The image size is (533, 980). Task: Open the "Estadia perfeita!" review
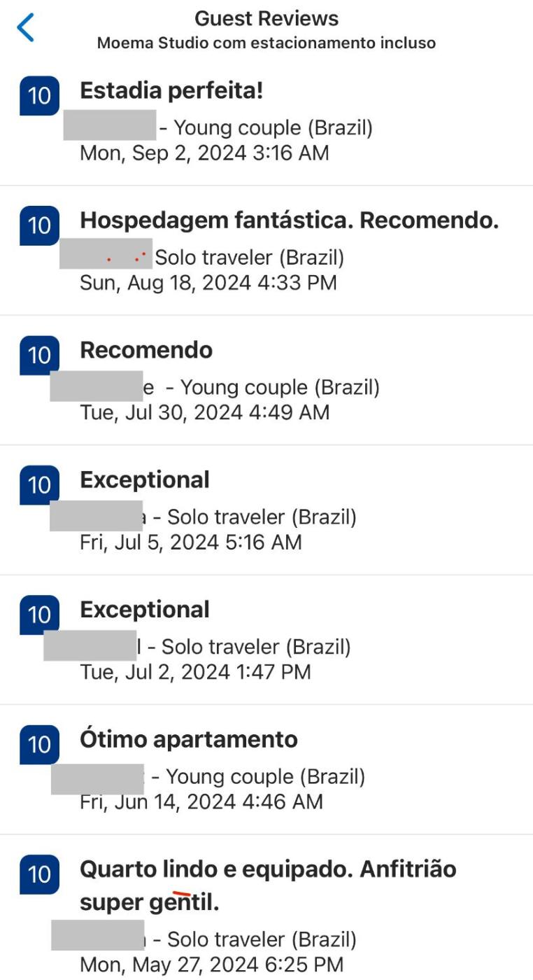(171, 90)
